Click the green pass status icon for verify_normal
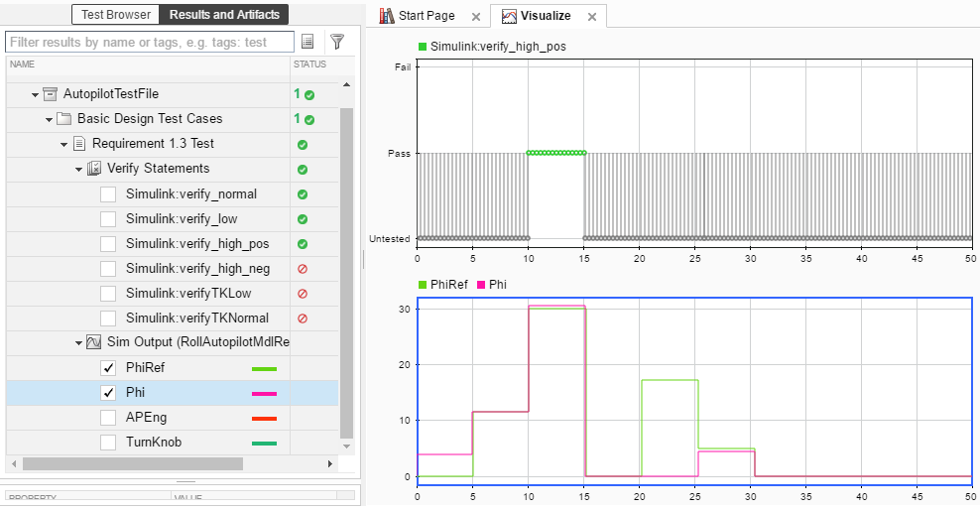 (303, 194)
